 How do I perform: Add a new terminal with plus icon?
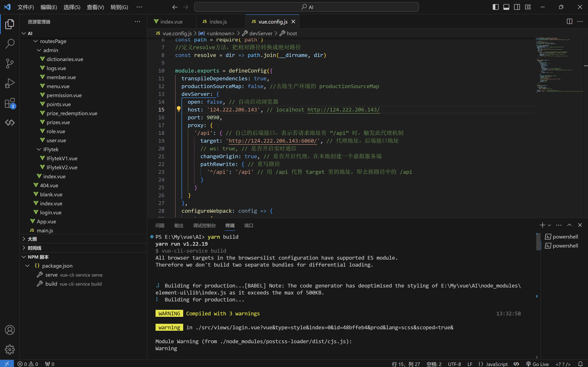542,225
